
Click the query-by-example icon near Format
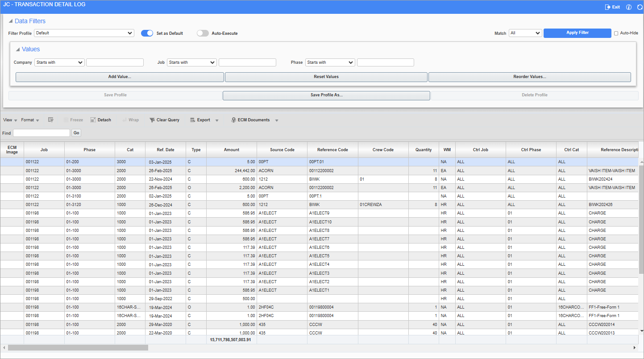[51, 120]
